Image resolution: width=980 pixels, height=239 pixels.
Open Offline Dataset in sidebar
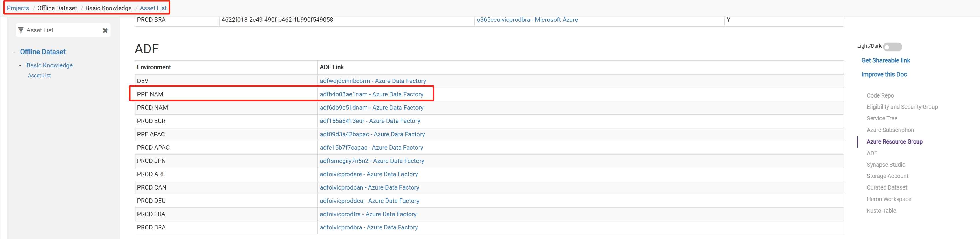point(43,52)
